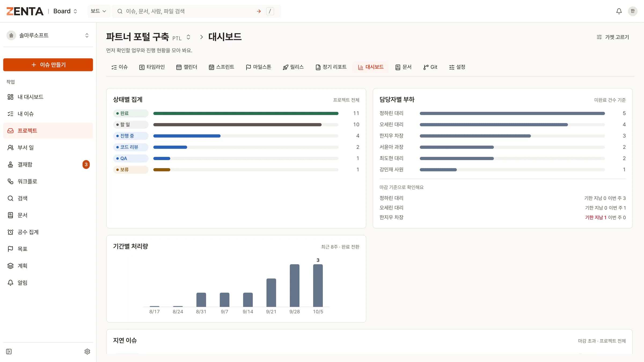Open 계획 plans sidebar item
644x362 pixels.
[x=48, y=266]
